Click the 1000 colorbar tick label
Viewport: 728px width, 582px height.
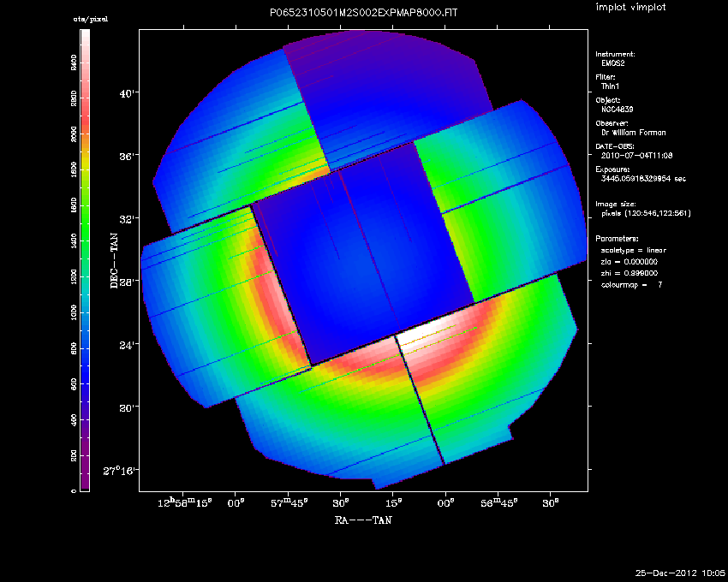(74, 312)
